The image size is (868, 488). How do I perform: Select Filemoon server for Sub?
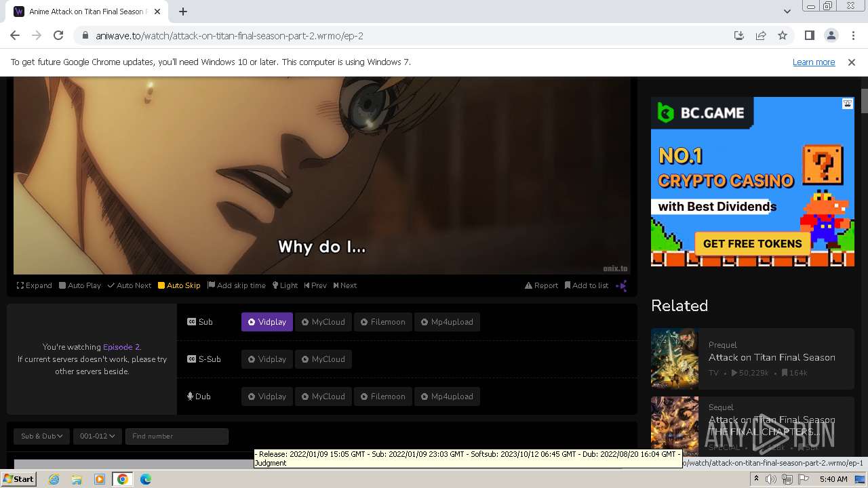383,322
